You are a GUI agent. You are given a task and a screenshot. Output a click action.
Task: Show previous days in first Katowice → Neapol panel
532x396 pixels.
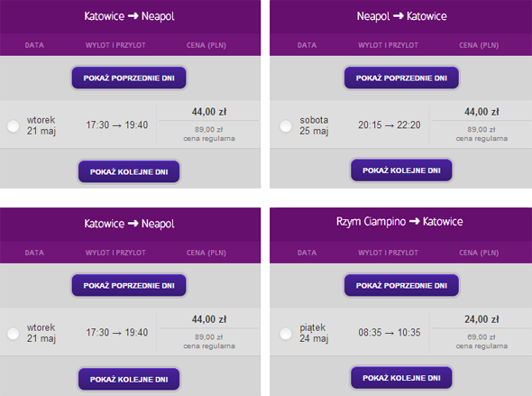pos(129,78)
